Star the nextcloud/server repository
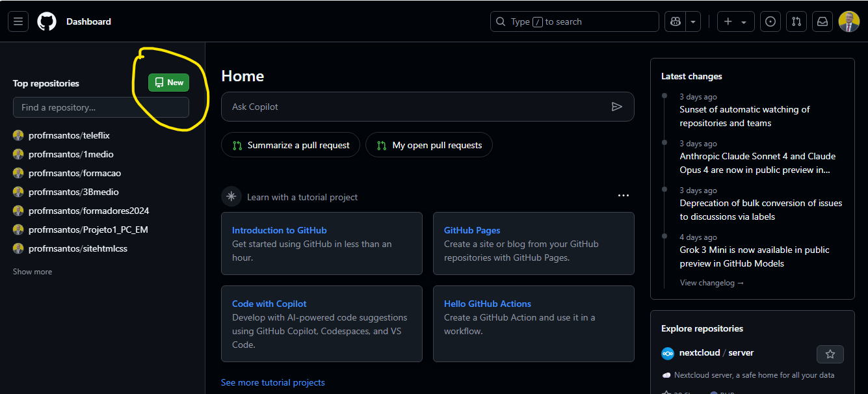The image size is (868, 394). click(830, 354)
